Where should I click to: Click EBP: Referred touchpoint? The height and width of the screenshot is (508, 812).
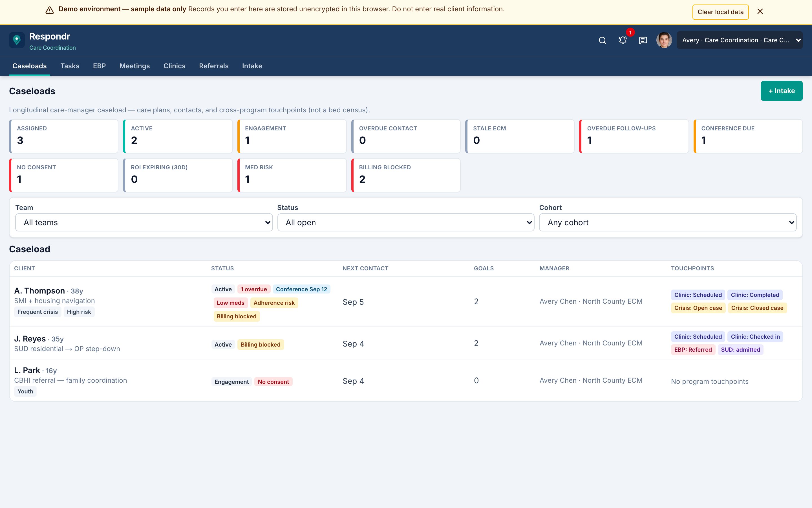693,349
